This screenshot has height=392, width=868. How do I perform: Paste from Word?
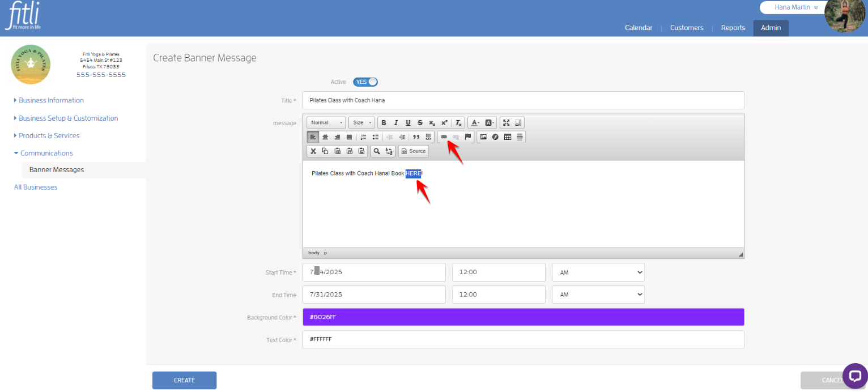[361, 151]
